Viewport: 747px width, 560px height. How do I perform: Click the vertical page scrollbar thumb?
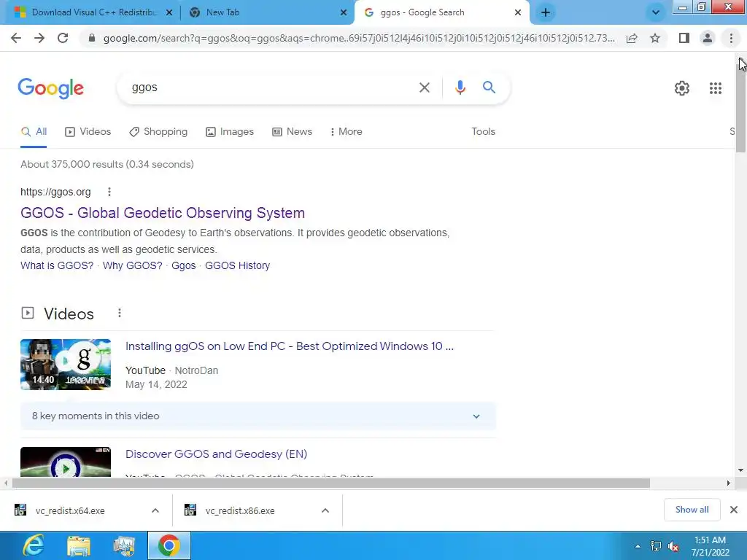pyautogui.click(x=741, y=109)
